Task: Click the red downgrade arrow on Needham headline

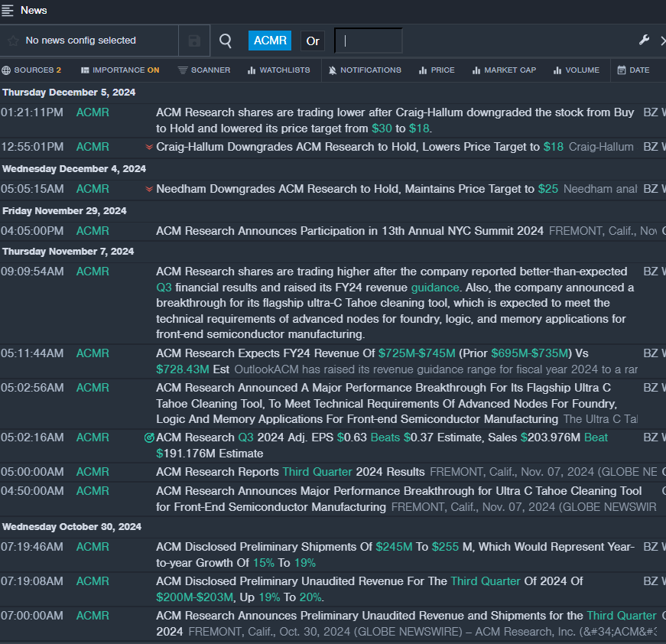Action: coord(149,189)
